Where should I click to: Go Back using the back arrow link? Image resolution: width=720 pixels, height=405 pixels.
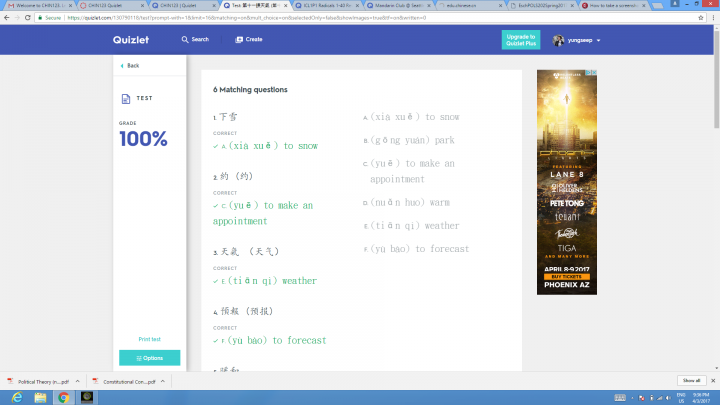tap(130, 66)
